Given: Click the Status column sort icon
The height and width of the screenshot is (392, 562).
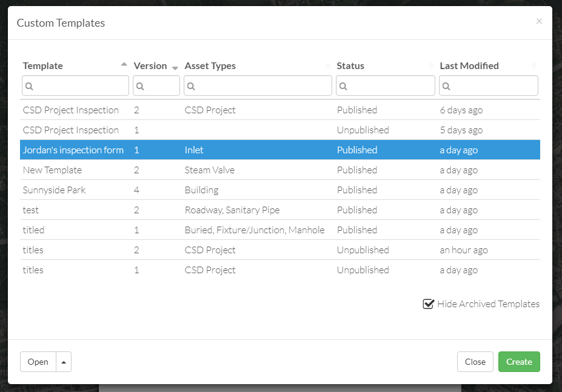Looking at the screenshot, I should 431,65.
